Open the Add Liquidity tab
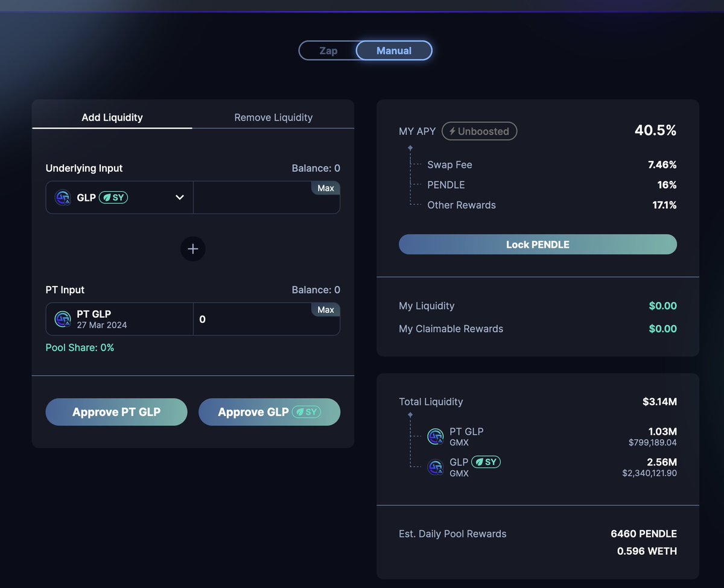 [x=112, y=118]
